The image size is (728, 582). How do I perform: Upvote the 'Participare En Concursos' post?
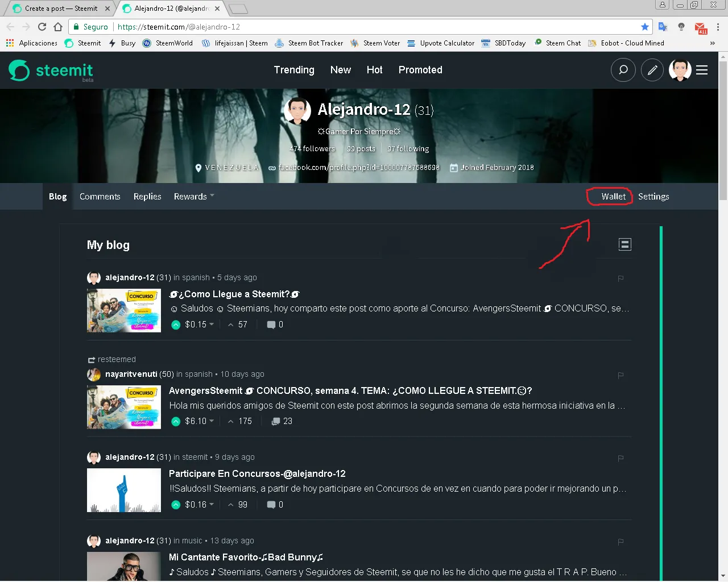coord(176,505)
